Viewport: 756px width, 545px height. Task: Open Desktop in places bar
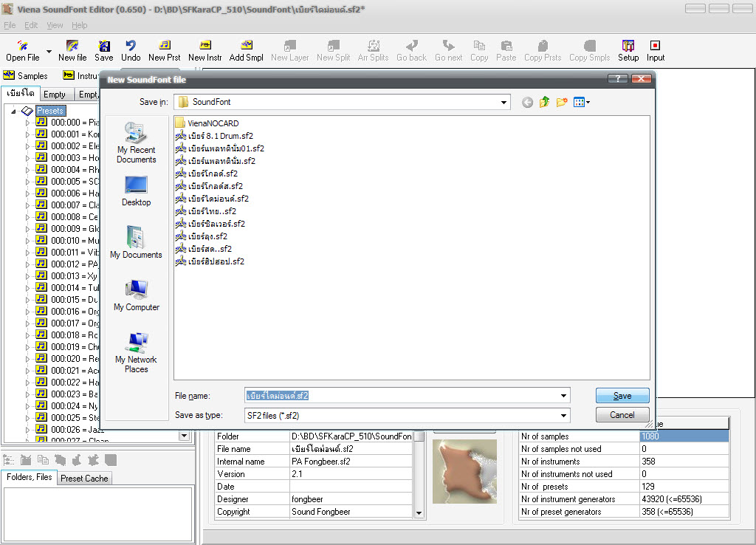tap(137, 191)
